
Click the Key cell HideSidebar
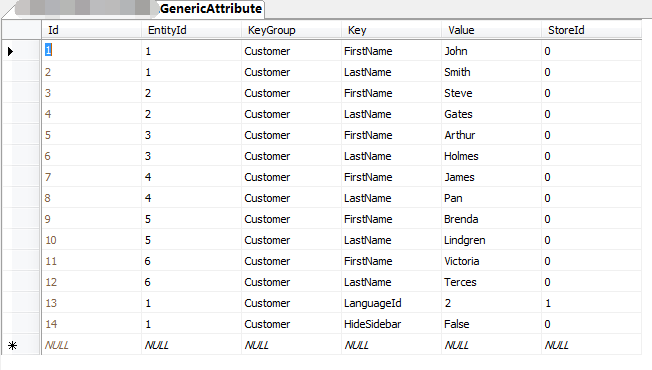(x=391, y=324)
